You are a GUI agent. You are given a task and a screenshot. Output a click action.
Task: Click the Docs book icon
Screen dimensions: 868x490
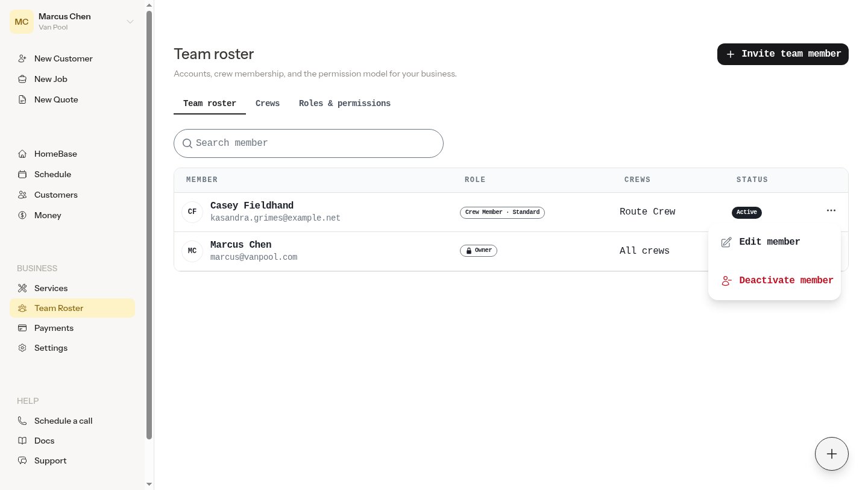point(22,441)
